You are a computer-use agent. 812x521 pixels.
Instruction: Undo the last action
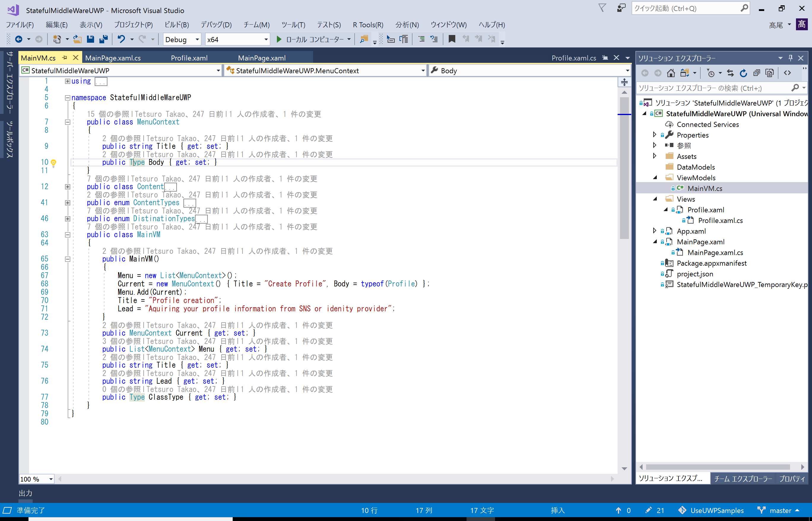(x=121, y=39)
